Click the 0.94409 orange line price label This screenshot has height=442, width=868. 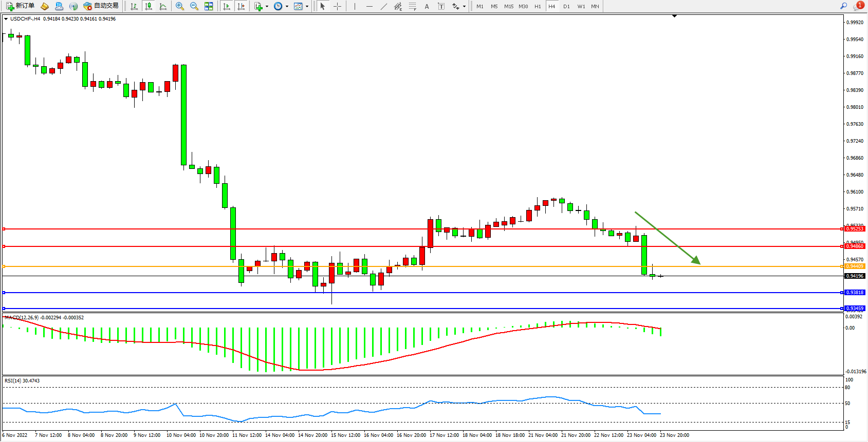click(x=855, y=266)
